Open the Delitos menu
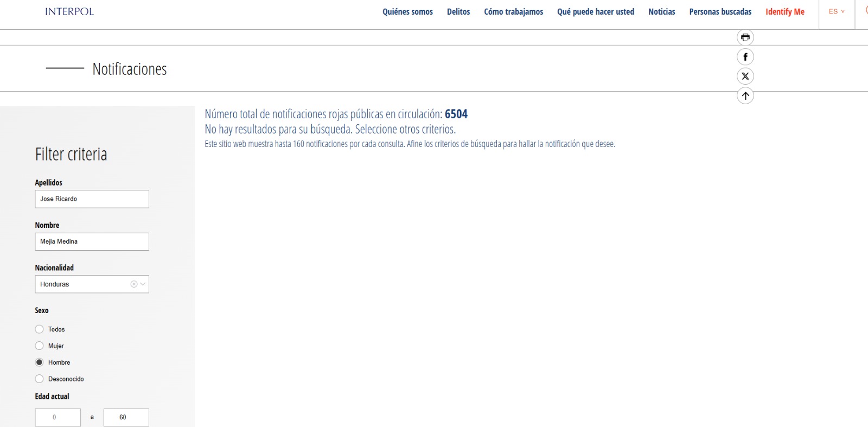 click(458, 12)
